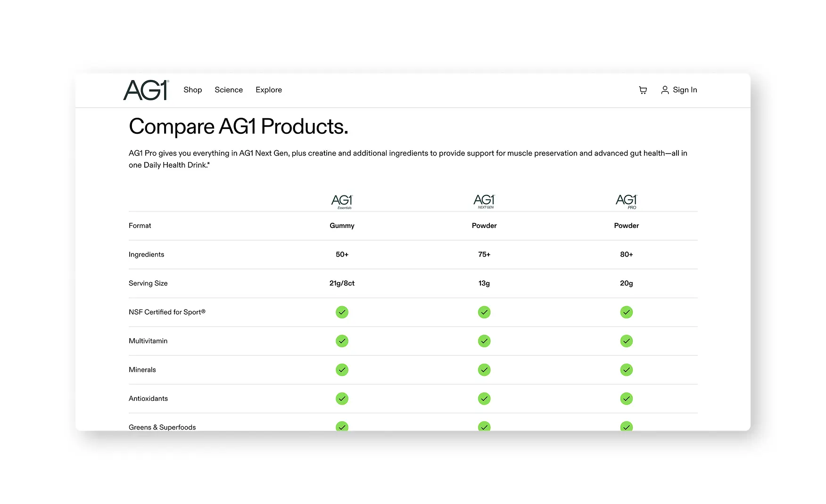The height and width of the screenshot is (504, 826).
Task: Click Multivitamin checkmark for Essentials
Action: click(342, 341)
